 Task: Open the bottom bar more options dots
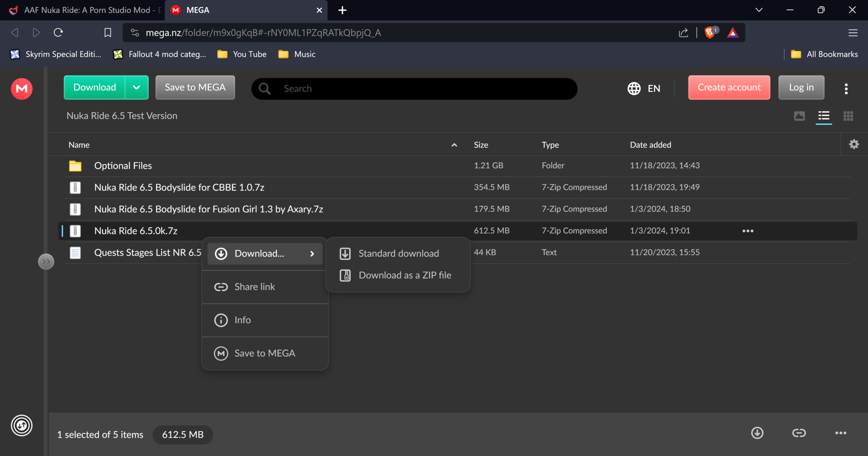click(841, 433)
